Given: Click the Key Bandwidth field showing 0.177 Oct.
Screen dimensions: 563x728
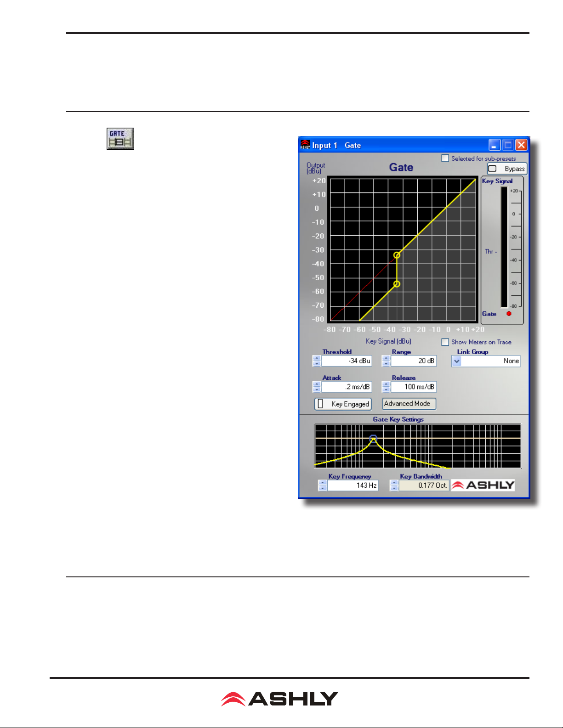Looking at the screenshot, I should 424,485.
